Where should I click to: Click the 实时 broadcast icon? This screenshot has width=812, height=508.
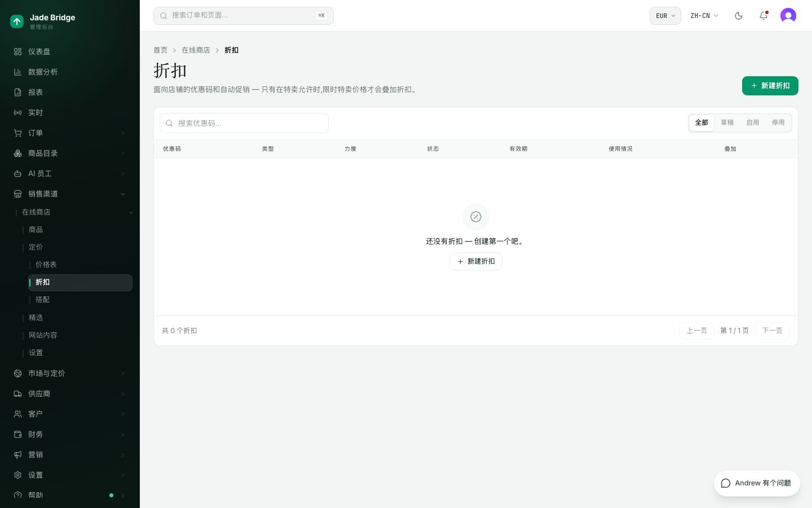pyautogui.click(x=17, y=112)
